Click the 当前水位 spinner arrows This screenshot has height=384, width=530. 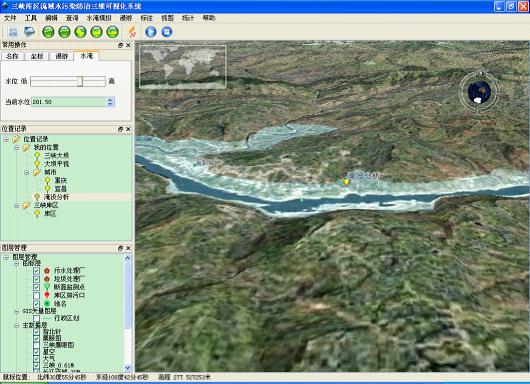point(110,102)
